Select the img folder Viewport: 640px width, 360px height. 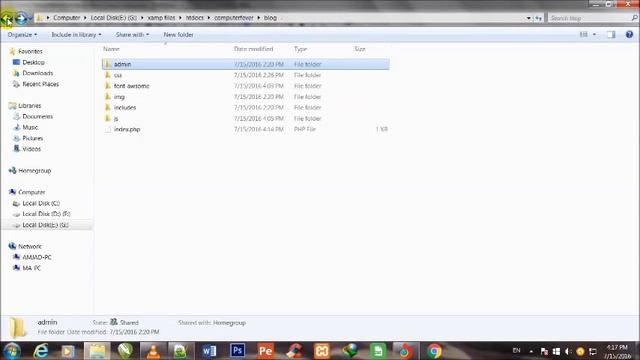(246, 97)
